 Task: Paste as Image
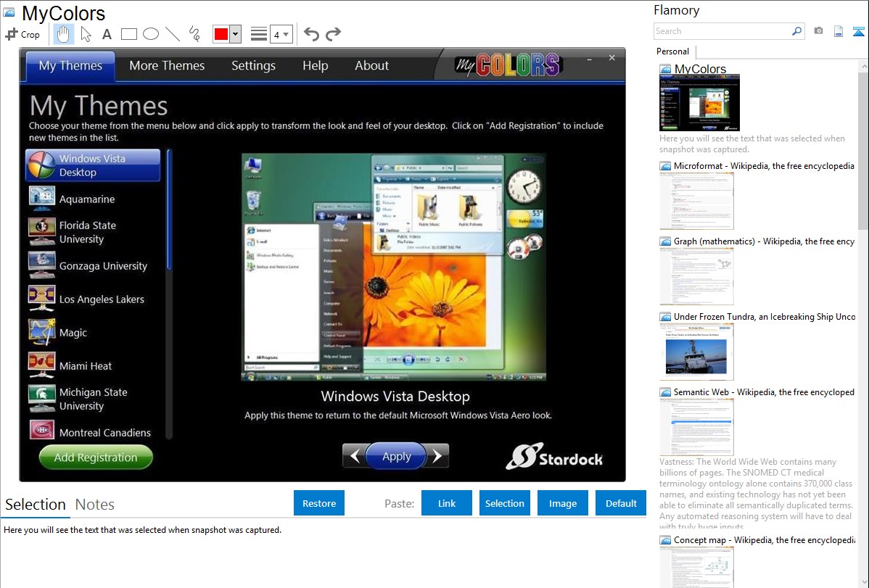(x=562, y=503)
